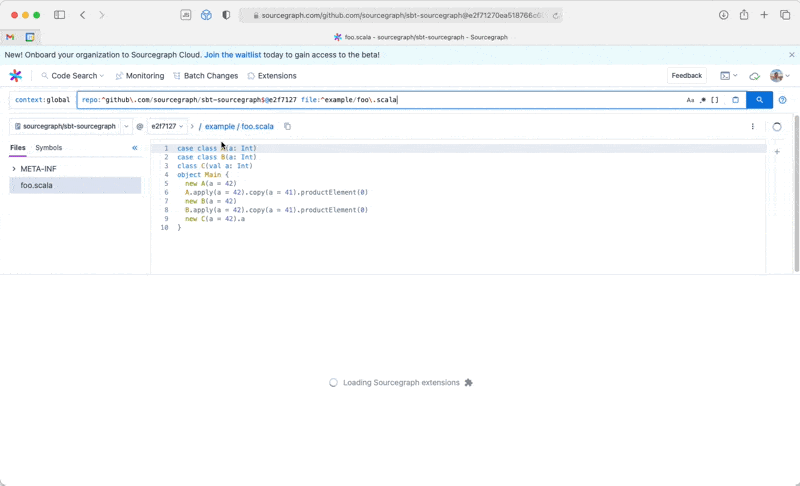Click the plus icon in right sidebar
800x486 pixels.
point(777,151)
